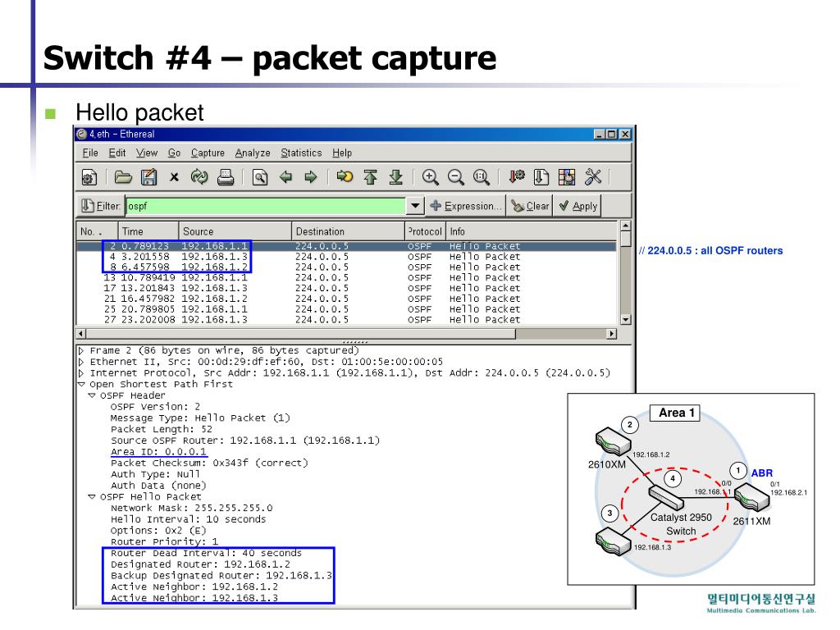Click the Reload capture icon

click(199, 177)
